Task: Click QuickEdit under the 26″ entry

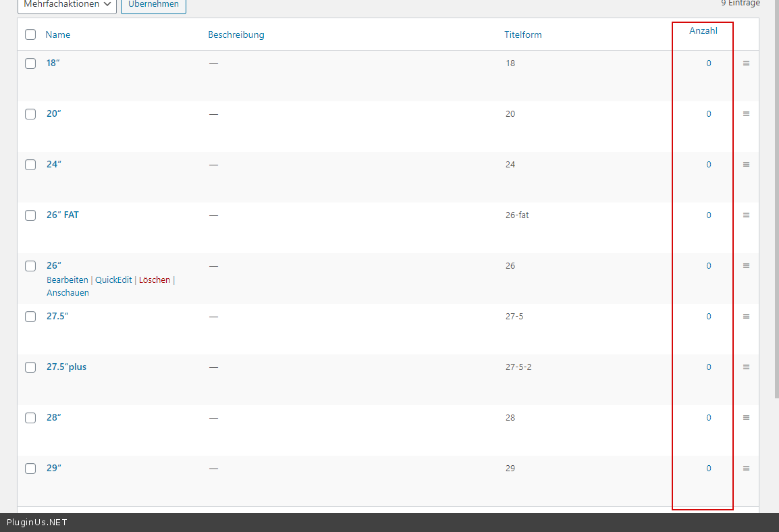Action: tap(113, 280)
